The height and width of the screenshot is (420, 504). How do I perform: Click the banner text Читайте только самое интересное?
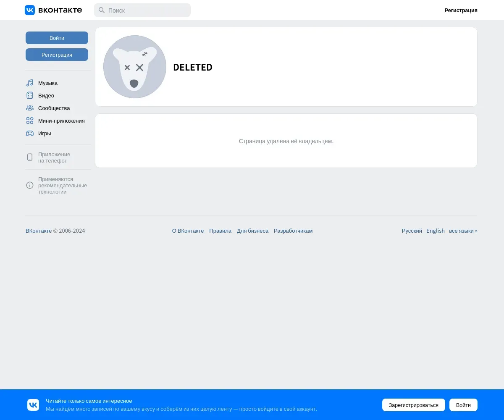pos(89,401)
